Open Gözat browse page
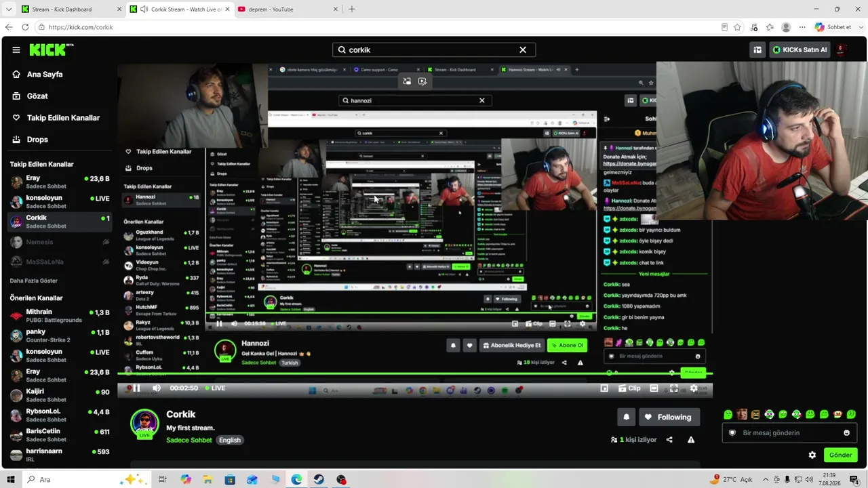This screenshot has width=868, height=488. 37,96
